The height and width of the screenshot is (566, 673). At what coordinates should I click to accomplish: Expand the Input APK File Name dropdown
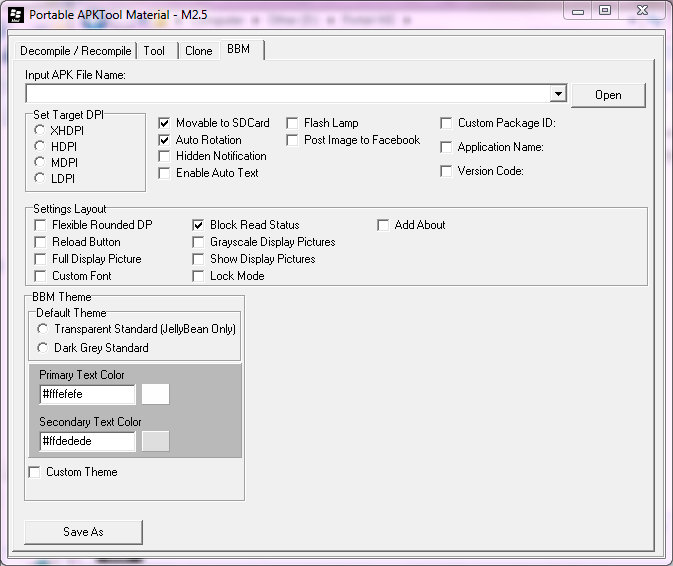tap(558, 94)
